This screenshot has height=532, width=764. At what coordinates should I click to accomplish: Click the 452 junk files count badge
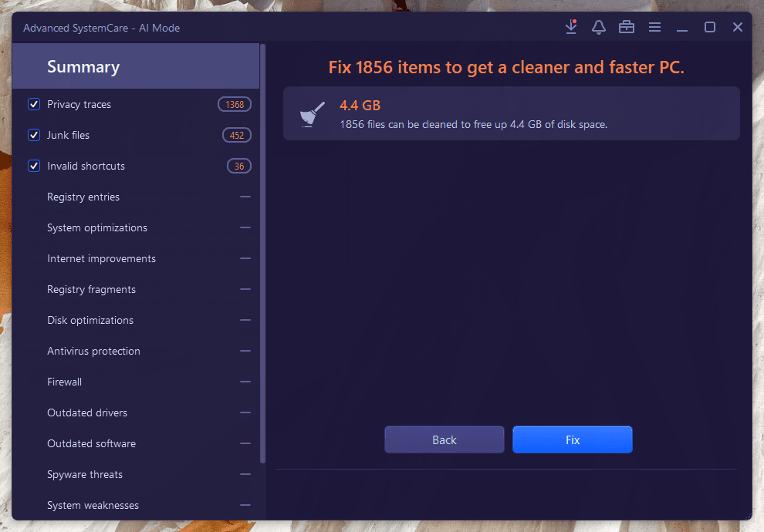coord(237,135)
